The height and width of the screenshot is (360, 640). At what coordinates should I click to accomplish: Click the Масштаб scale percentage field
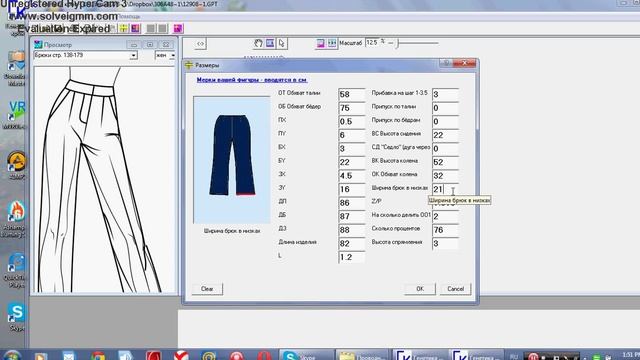[373, 42]
